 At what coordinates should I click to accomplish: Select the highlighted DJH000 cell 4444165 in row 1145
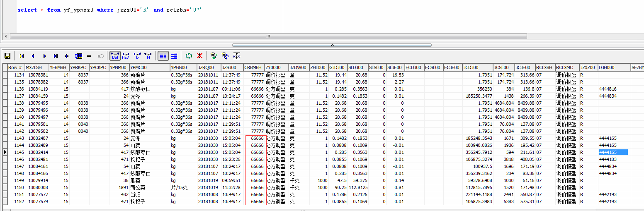point(613,152)
